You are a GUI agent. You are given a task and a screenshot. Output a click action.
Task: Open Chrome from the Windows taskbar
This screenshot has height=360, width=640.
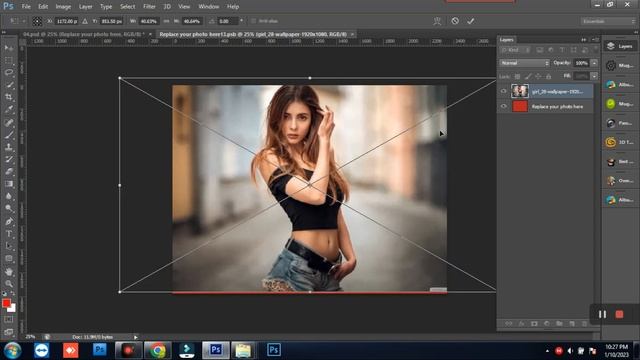click(158, 350)
